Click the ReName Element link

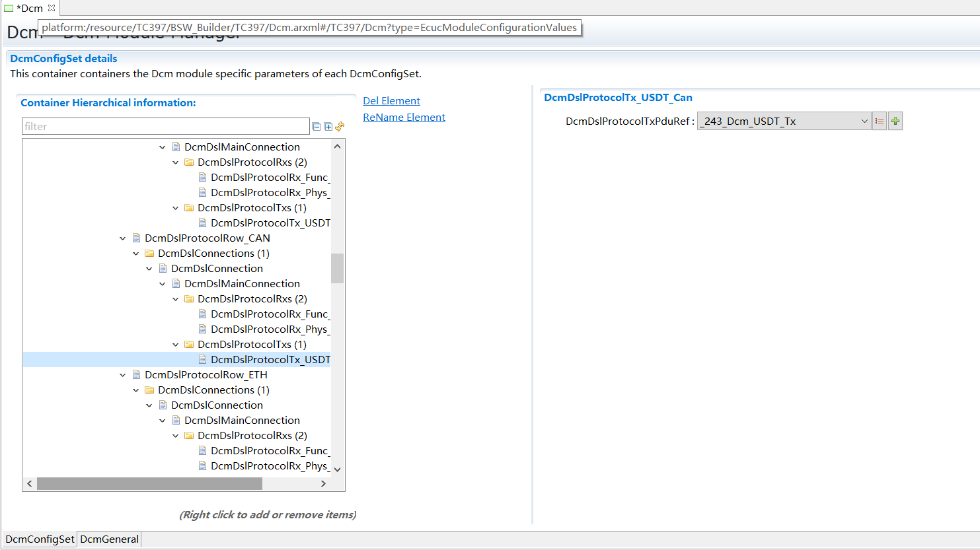pos(404,117)
